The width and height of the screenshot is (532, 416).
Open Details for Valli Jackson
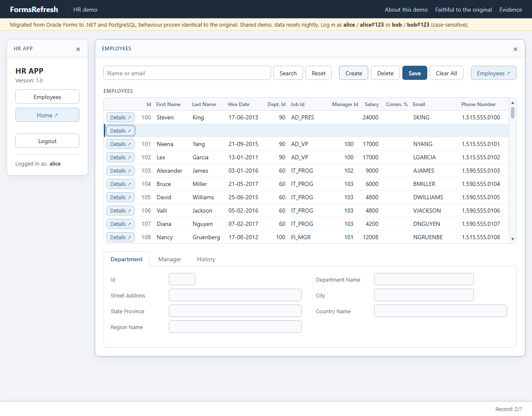(x=121, y=211)
